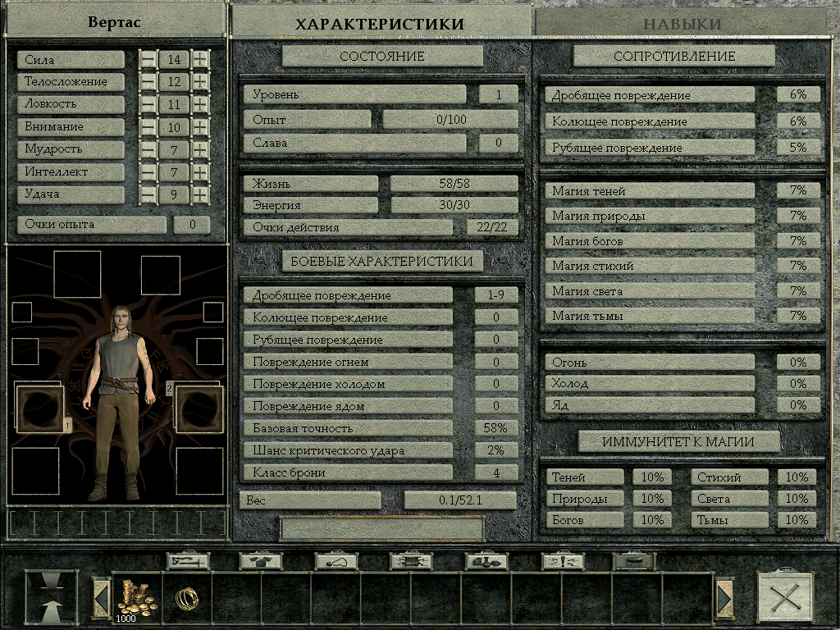
Task: Switch to the НАВЫКИ tab
Action: pyautogui.click(x=682, y=23)
